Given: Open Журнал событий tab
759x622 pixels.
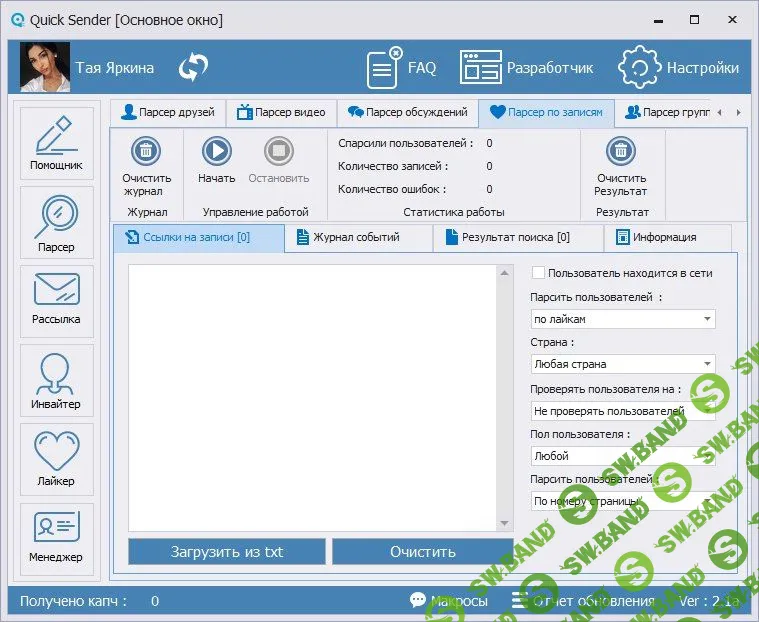Looking at the screenshot, I should click(359, 238).
